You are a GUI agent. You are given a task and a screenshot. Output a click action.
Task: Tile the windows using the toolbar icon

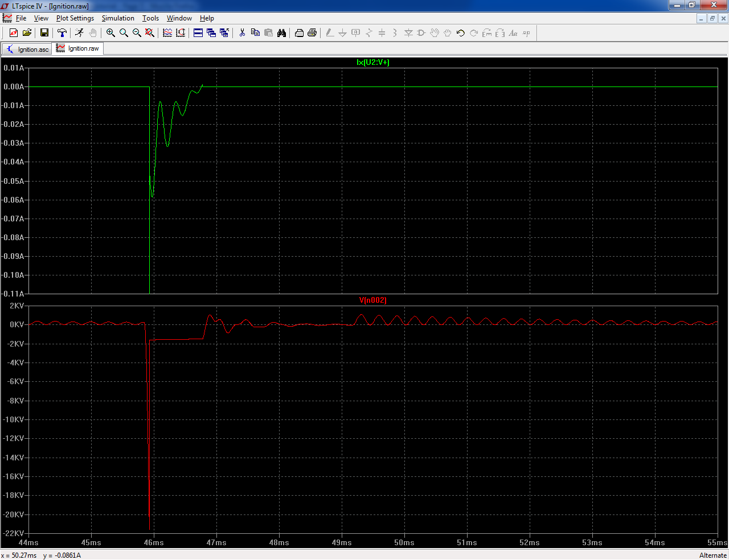pyautogui.click(x=198, y=33)
